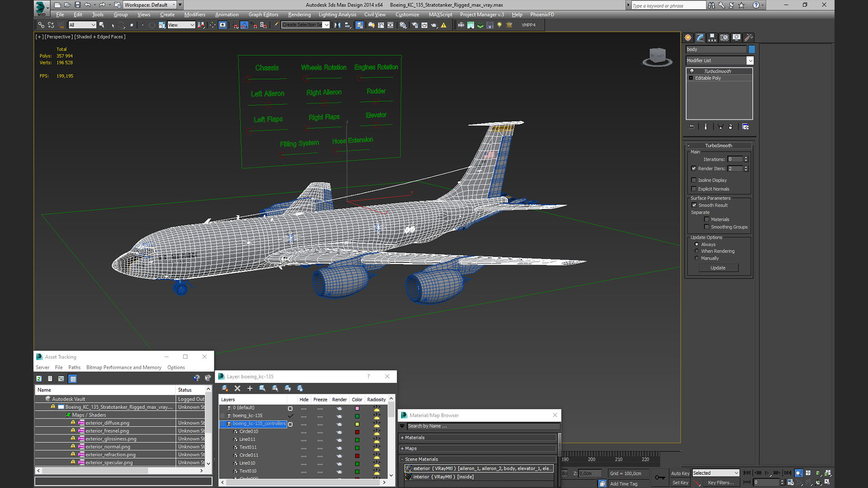Open Bitmap Performance and Memory menu

(123, 367)
